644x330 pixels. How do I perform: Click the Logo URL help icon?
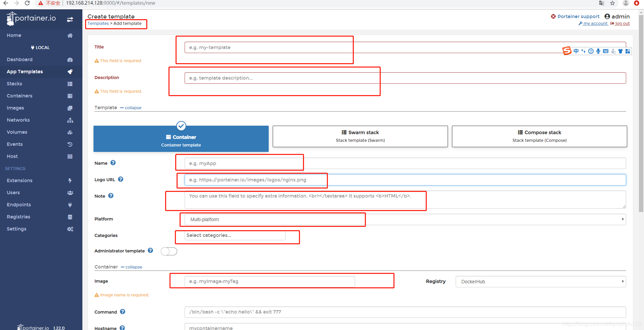tap(121, 179)
